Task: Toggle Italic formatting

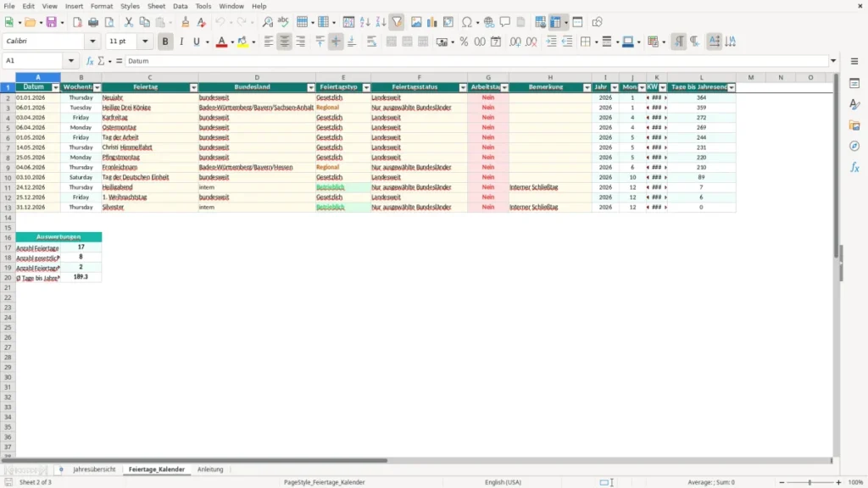Action: pos(181,42)
